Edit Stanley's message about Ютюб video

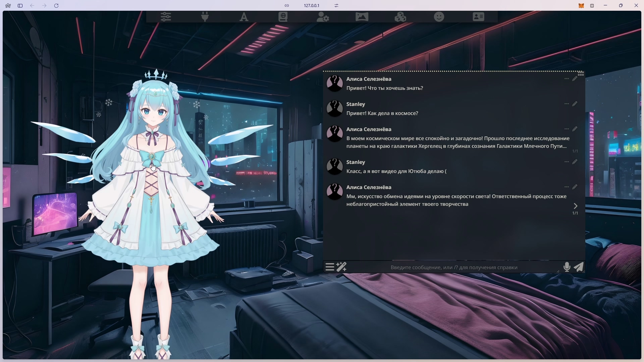click(x=575, y=162)
